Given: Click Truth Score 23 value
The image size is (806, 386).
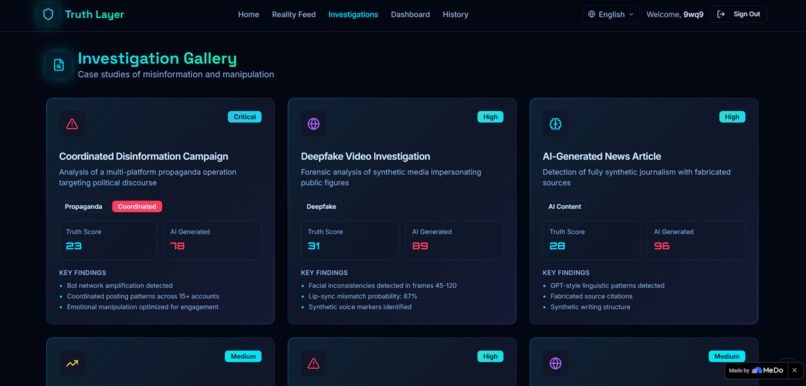Looking at the screenshot, I should click(74, 246).
